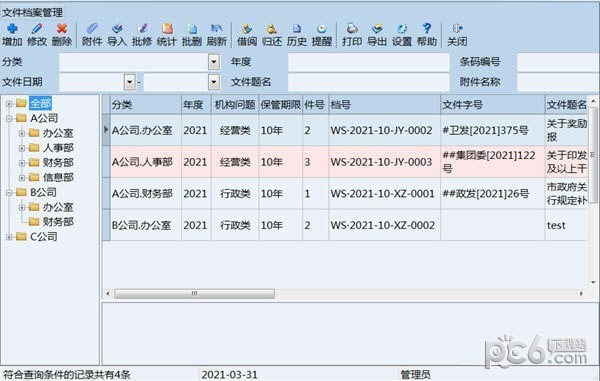The width and height of the screenshot is (600, 381).
Task: Open the 分类 dropdown list
Action: (x=214, y=62)
